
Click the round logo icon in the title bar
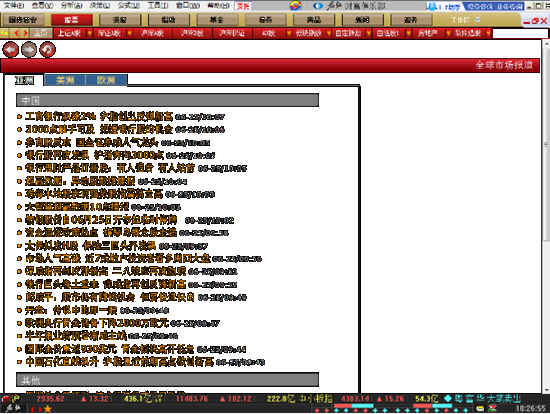point(295,6)
